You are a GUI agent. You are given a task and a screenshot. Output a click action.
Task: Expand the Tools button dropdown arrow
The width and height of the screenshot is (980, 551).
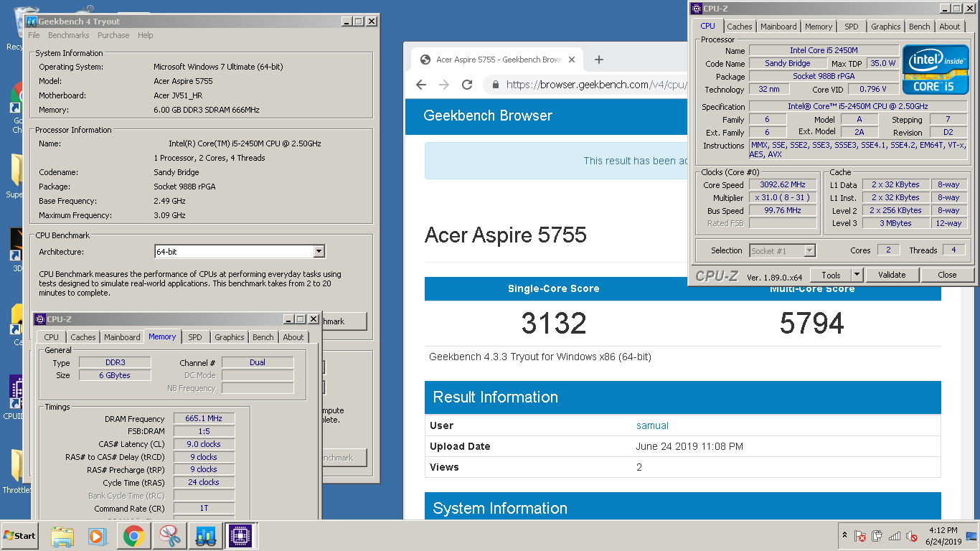(x=857, y=275)
